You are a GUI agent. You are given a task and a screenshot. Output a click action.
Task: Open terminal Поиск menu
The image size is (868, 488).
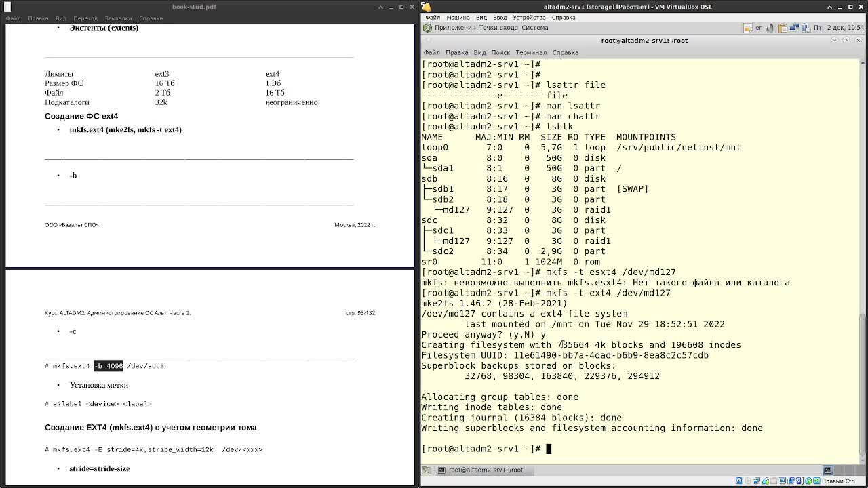tap(500, 52)
